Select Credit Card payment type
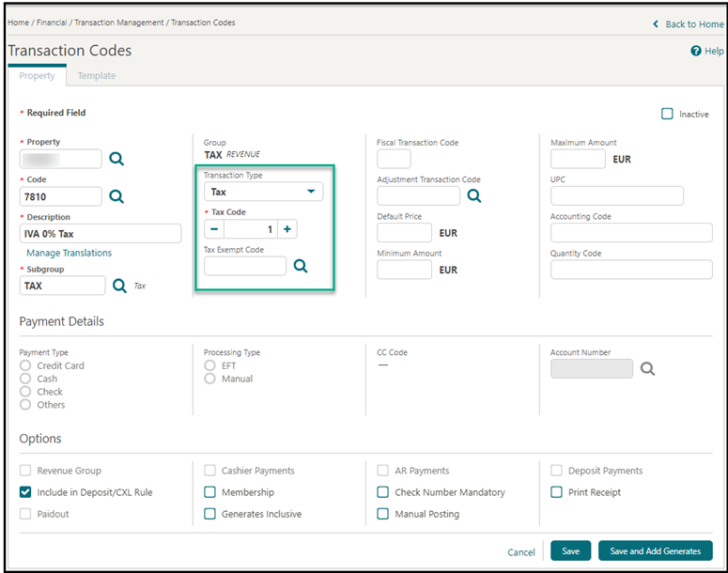The width and height of the screenshot is (728, 573). [25, 365]
